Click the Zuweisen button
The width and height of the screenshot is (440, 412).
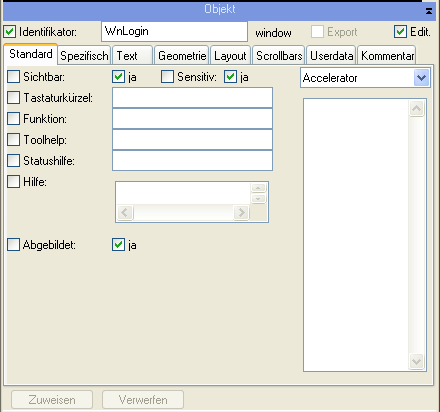pyautogui.click(x=52, y=400)
